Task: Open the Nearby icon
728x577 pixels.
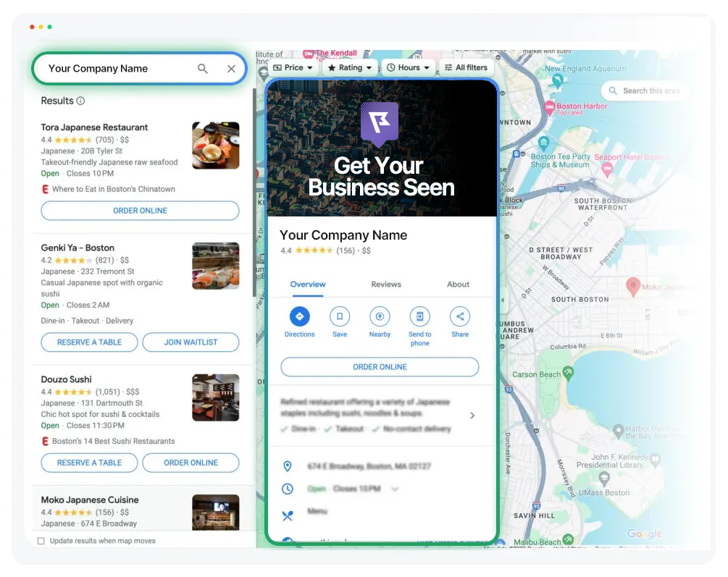Action: pos(380,316)
